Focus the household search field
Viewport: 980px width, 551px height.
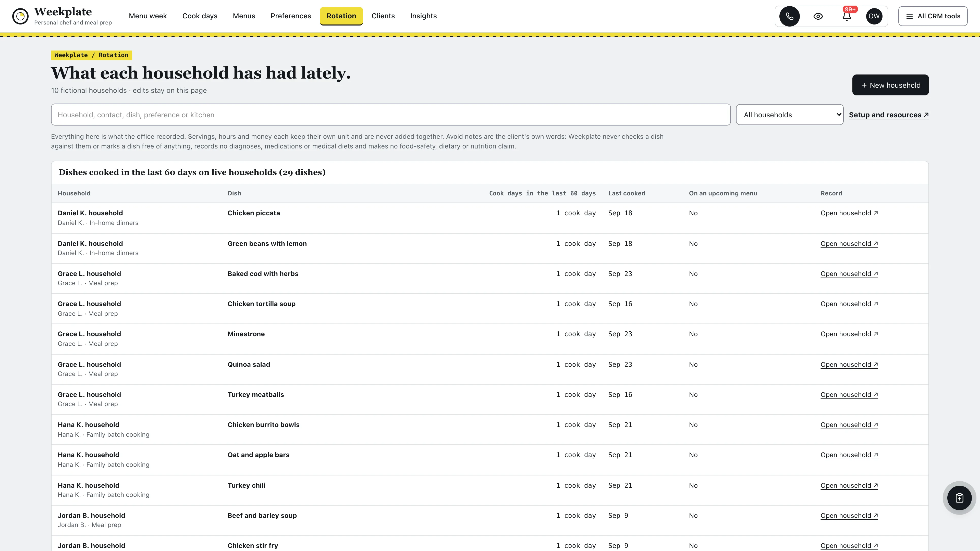(x=391, y=115)
